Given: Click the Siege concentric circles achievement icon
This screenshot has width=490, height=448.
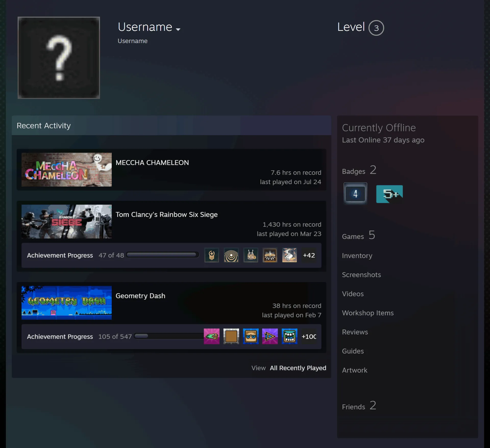Looking at the screenshot, I should pyautogui.click(x=231, y=255).
